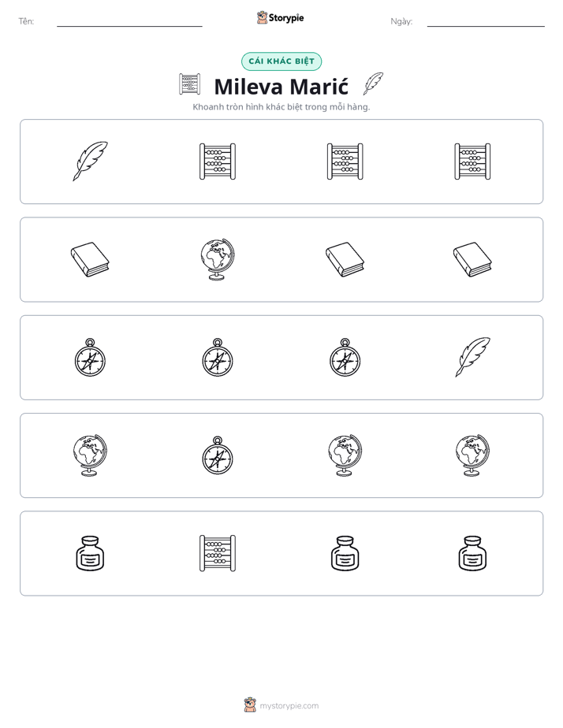
Task: Circle the feather quill in the first row
Action: coord(90,161)
